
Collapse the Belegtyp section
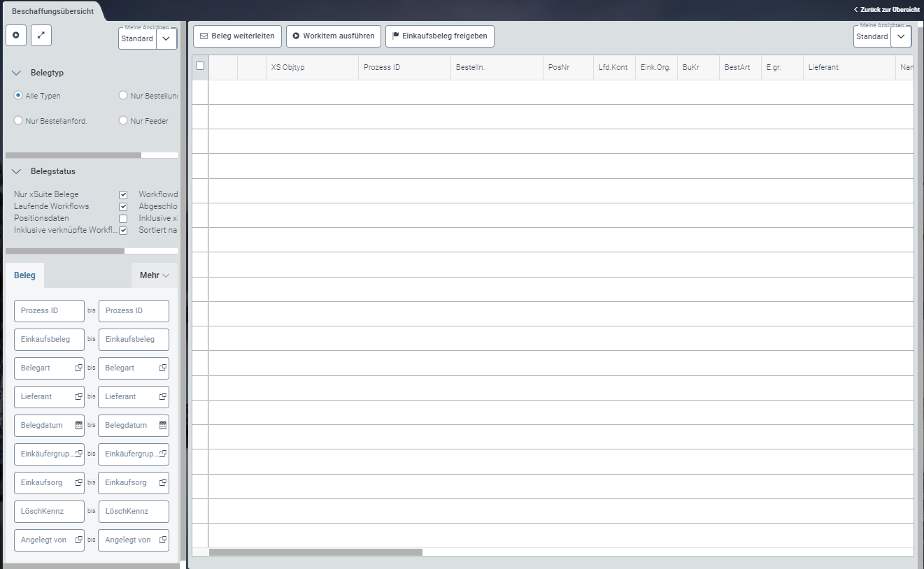point(17,73)
